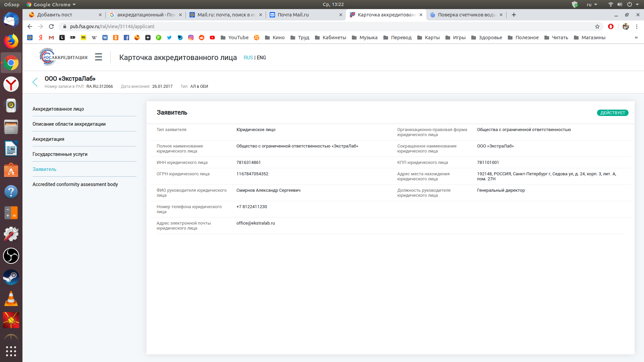Screen dimensions: 644x362
Task: Click the bookmark/star icon in address bar
Action: pos(597,26)
